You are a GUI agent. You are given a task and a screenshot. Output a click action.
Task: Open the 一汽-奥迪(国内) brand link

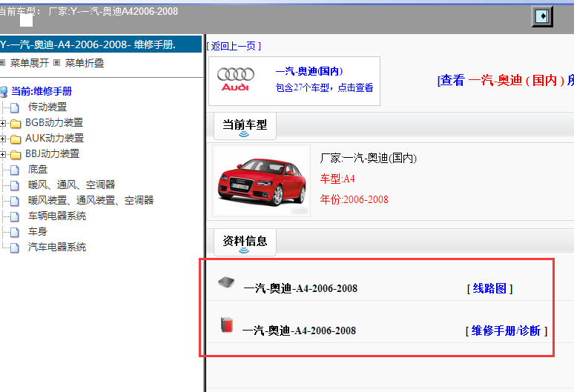(309, 71)
